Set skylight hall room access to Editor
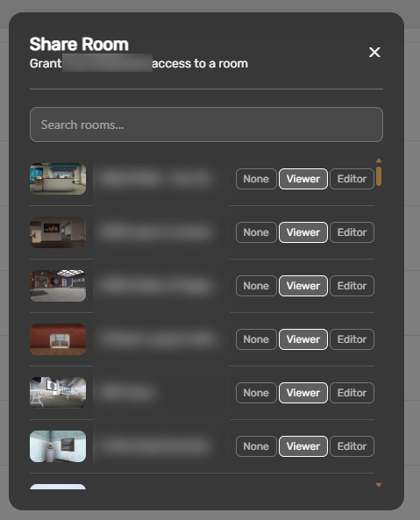Screen dimensions: 420x520 (x=352, y=286)
